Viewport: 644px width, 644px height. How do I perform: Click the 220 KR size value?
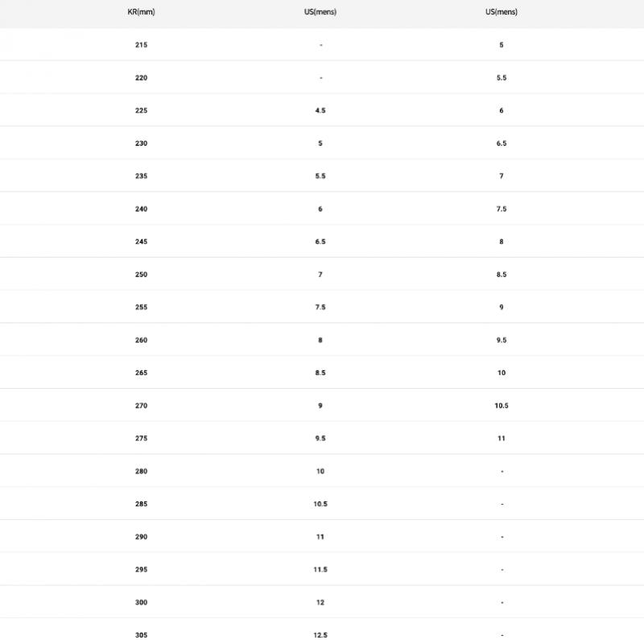[141, 78]
